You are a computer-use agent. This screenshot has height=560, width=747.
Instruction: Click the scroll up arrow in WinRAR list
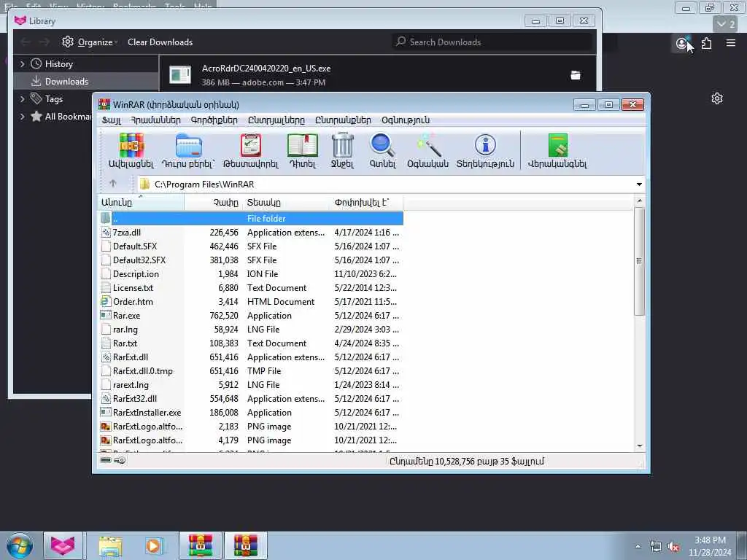pos(639,201)
